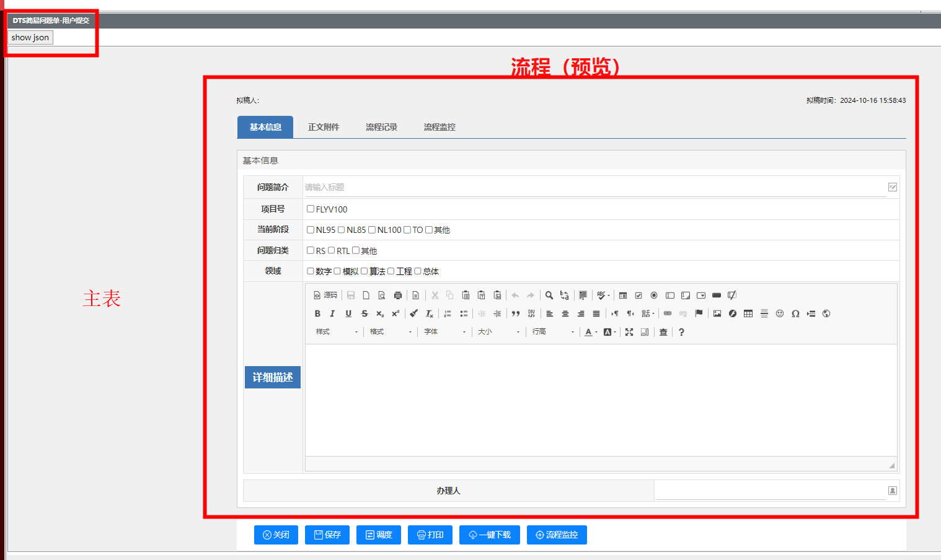941x560 pixels.
Task: Expand the 字体 font dropdown
Action: [x=445, y=332]
